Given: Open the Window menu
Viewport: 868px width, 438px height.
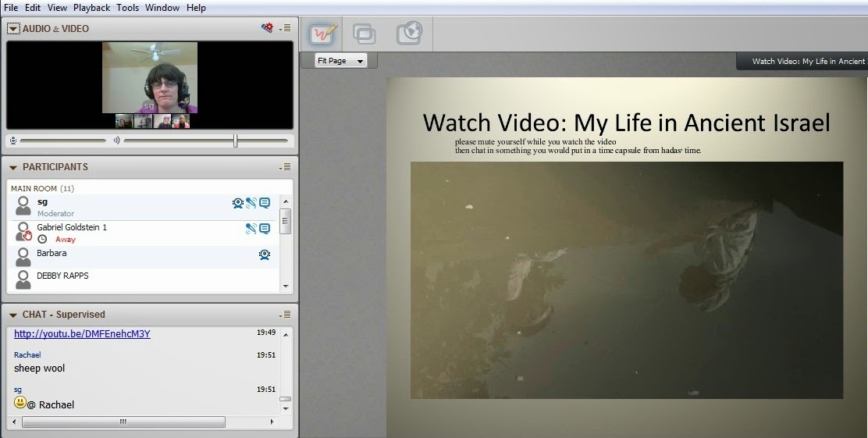Looking at the screenshot, I should (162, 8).
